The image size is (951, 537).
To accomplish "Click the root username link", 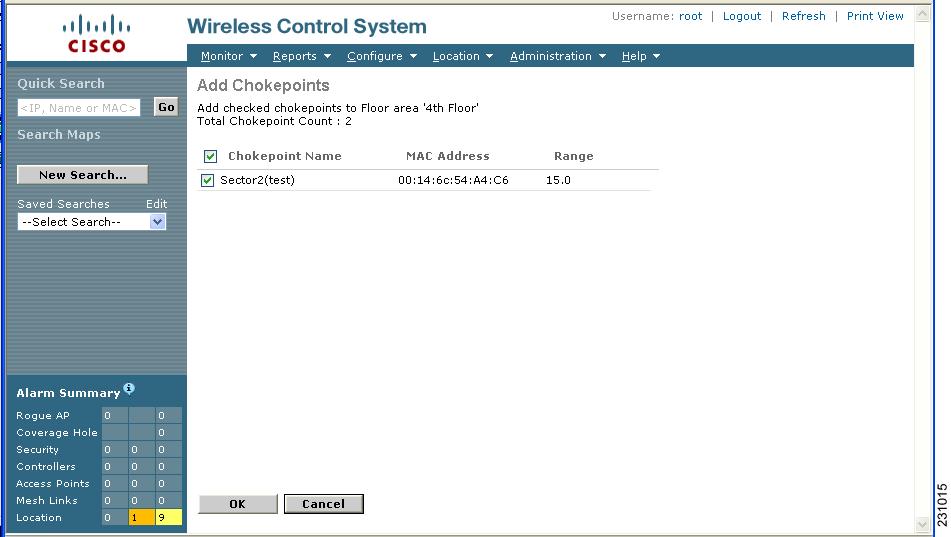I will pos(690,16).
